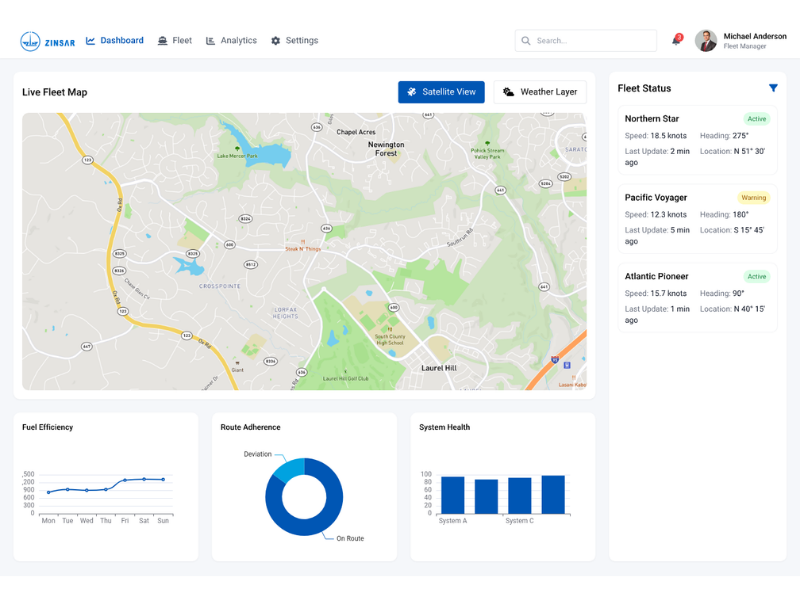The height and width of the screenshot is (600, 800).
Task: Select the Atlantic Pioneer vessel card
Action: [x=697, y=298]
